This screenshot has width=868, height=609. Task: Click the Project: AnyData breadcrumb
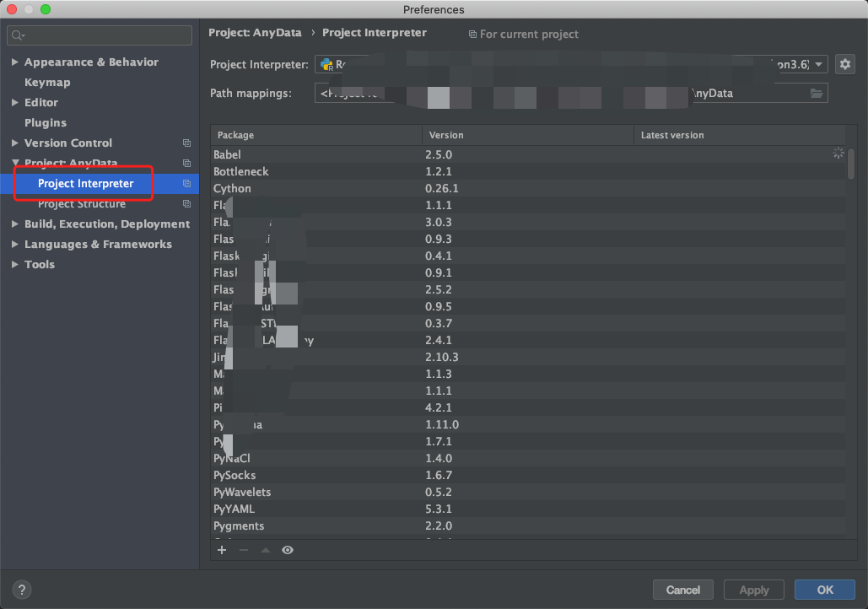(x=255, y=33)
